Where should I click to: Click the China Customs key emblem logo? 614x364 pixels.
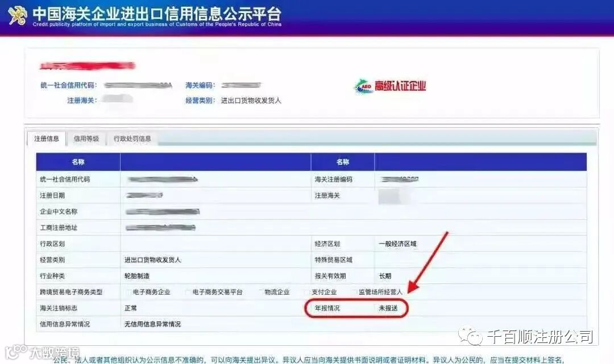17,16
